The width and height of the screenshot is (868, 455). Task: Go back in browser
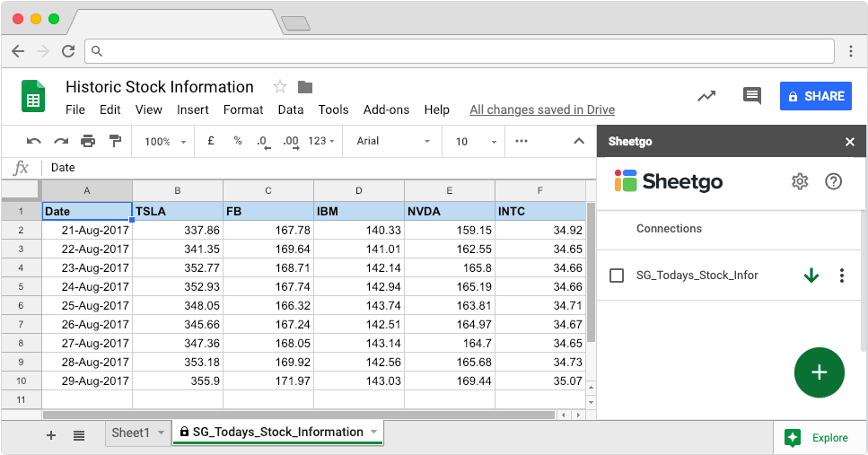click(x=18, y=51)
